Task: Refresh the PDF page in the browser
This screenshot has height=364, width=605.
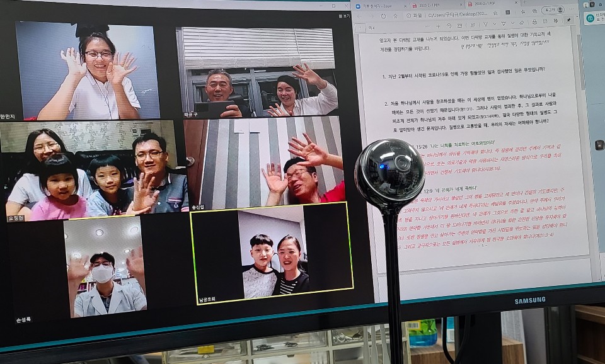Action: point(384,16)
